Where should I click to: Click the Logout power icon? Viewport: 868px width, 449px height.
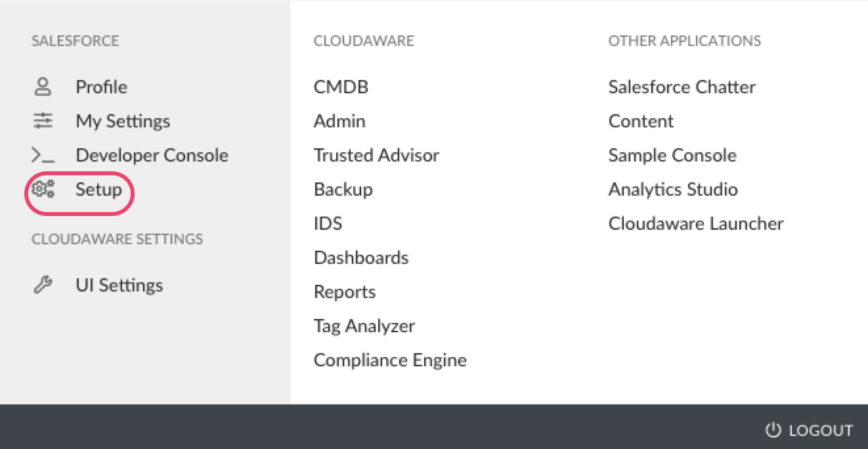773,430
